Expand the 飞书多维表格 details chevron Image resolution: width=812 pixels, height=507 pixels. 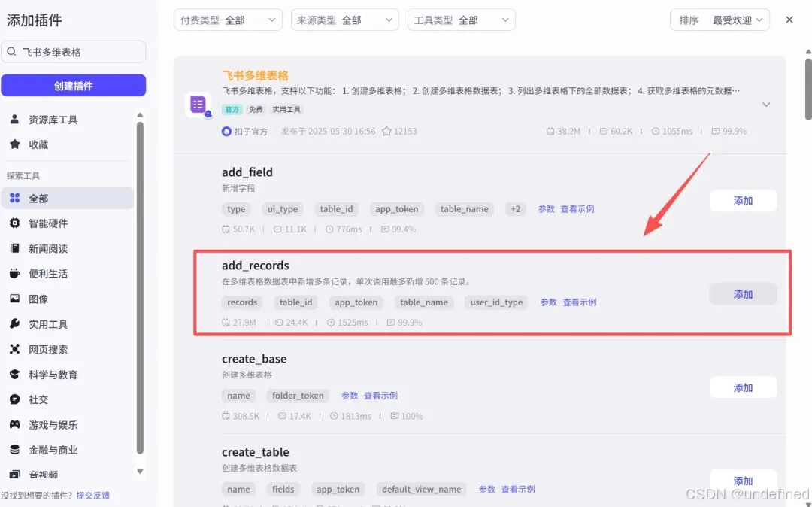point(766,105)
